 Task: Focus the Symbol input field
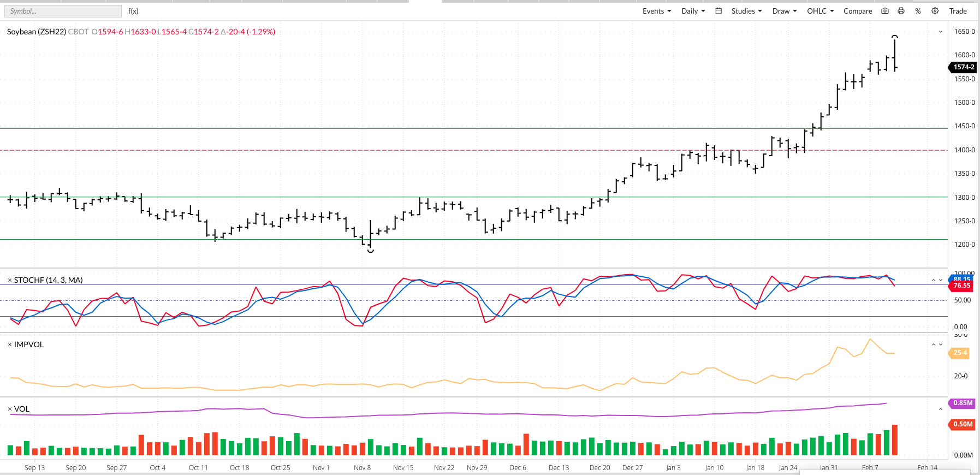pos(63,11)
